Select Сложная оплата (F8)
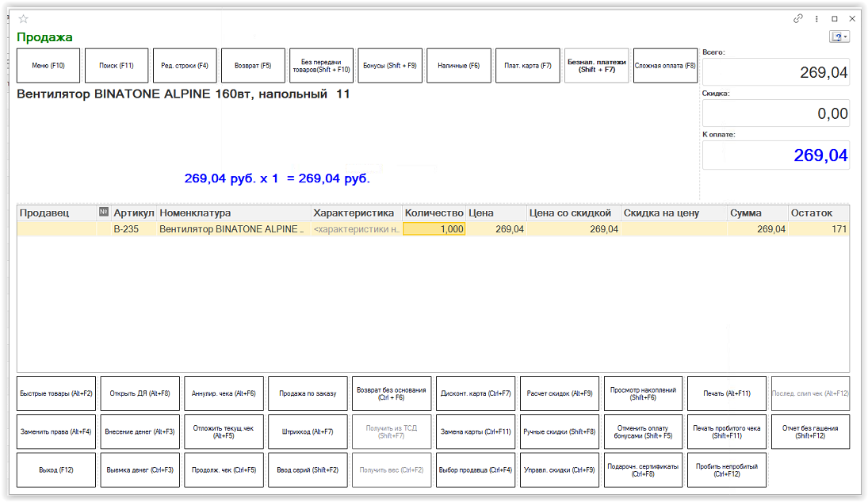Viewport: 868px width, 502px height. [664, 66]
